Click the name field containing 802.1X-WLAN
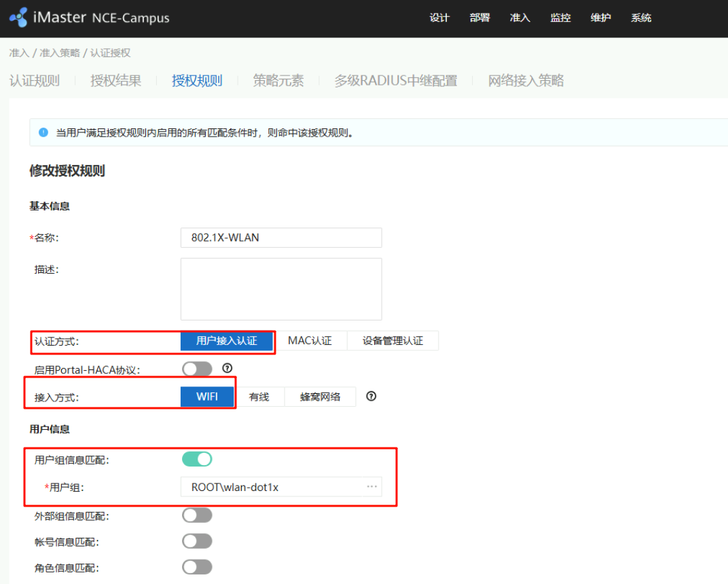Image resolution: width=728 pixels, height=584 pixels. point(280,238)
